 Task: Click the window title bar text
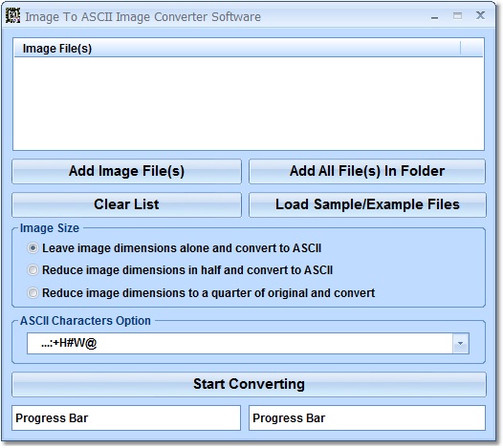click(143, 16)
